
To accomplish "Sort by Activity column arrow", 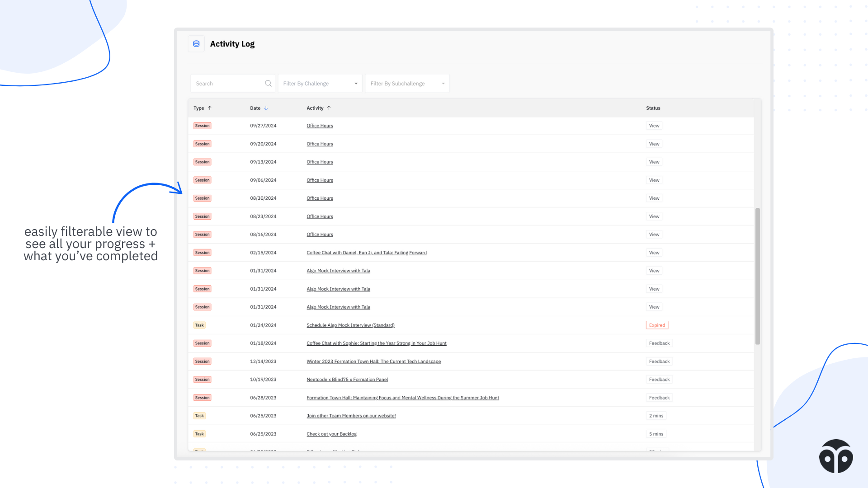I will point(329,108).
